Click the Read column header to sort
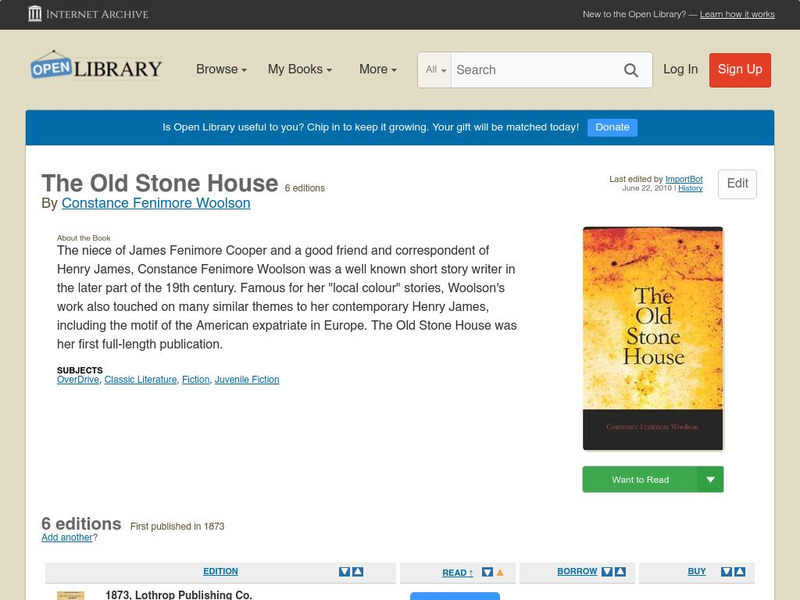Screen dimensions: 800x600 point(455,571)
